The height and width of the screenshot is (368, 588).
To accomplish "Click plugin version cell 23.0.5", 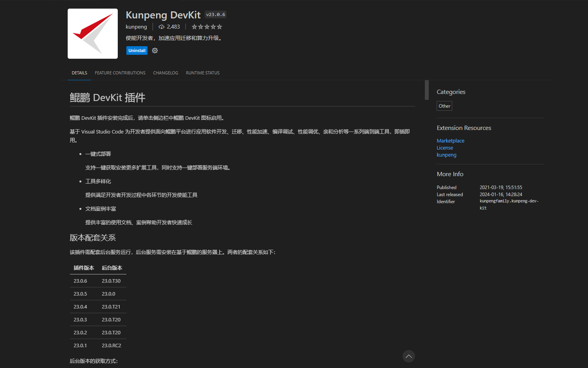I will pos(80,294).
